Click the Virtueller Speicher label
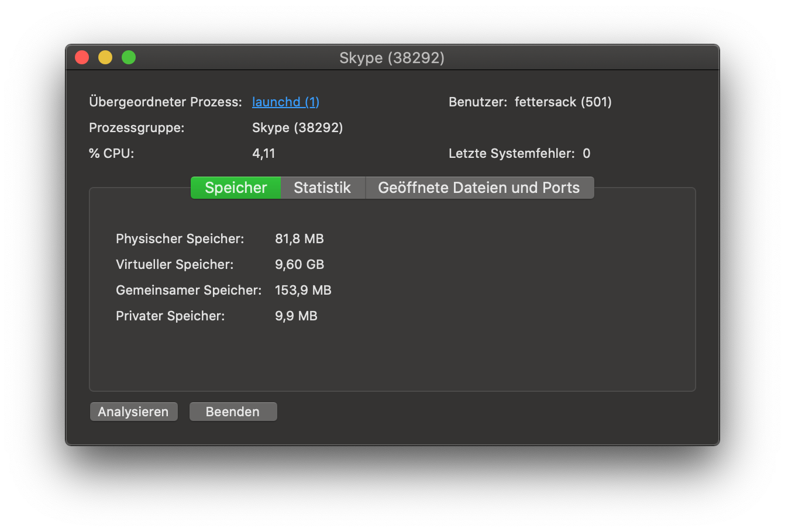 pyautogui.click(x=175, y=264)
